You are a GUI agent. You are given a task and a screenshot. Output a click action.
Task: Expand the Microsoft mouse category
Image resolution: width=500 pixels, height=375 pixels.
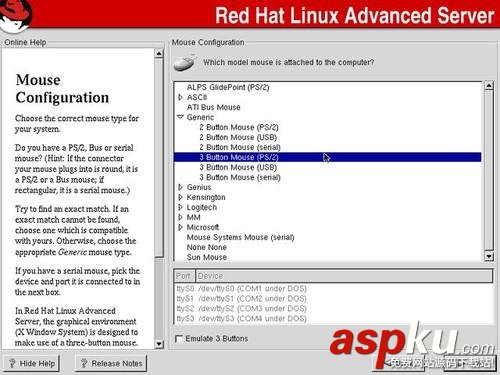pos(180,227)
